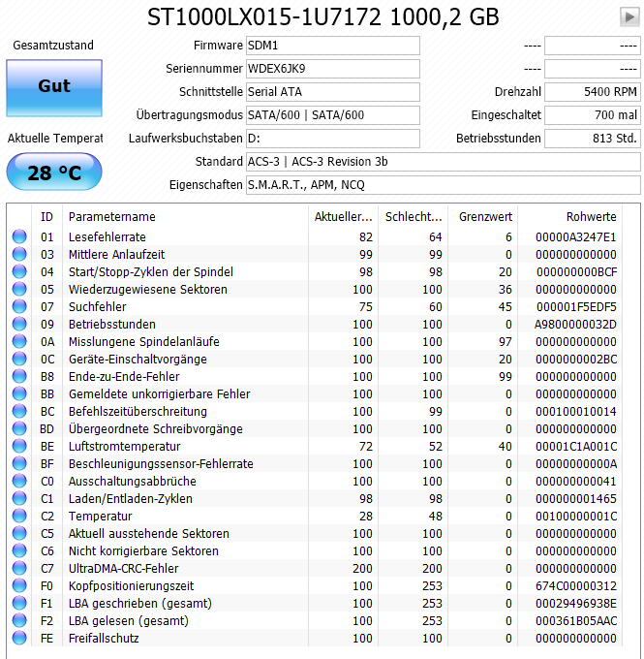Click the Grenzwert column header
Image resolution: width=644 pixels, height=659 pixels.
[x=483, y=217]
